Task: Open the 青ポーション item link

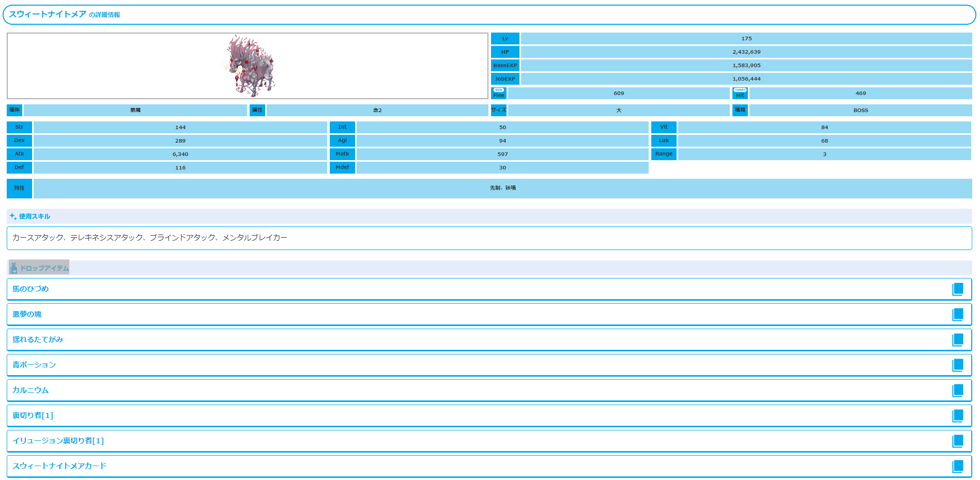Action: (x=34, y=365)
